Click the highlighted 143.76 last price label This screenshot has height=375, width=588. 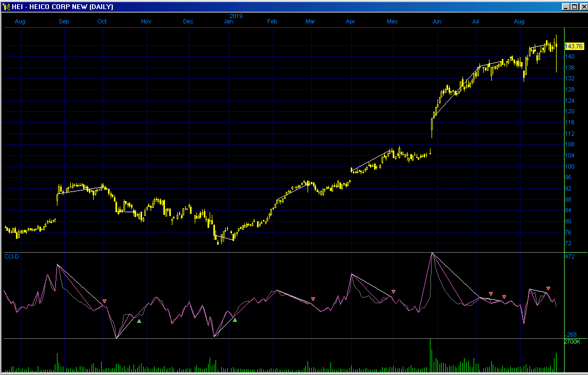coord(574,46)
